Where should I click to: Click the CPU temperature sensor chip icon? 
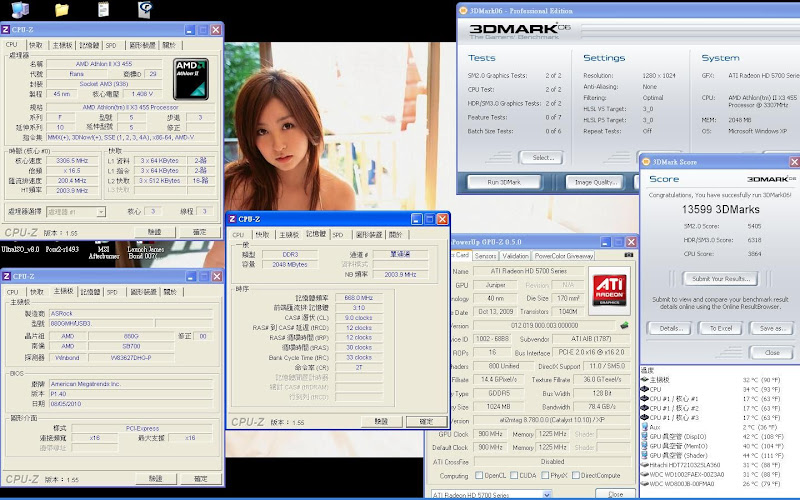644,389
